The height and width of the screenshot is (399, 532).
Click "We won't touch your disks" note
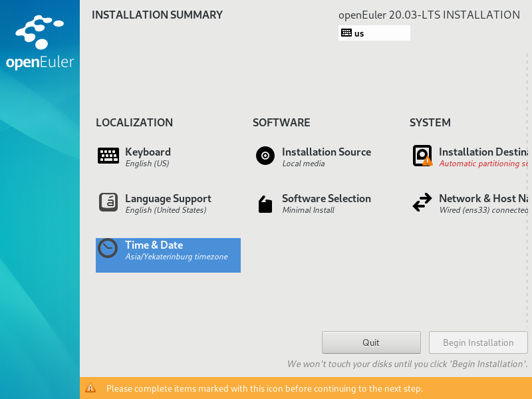pyautogui.click(x=408, y=364)
